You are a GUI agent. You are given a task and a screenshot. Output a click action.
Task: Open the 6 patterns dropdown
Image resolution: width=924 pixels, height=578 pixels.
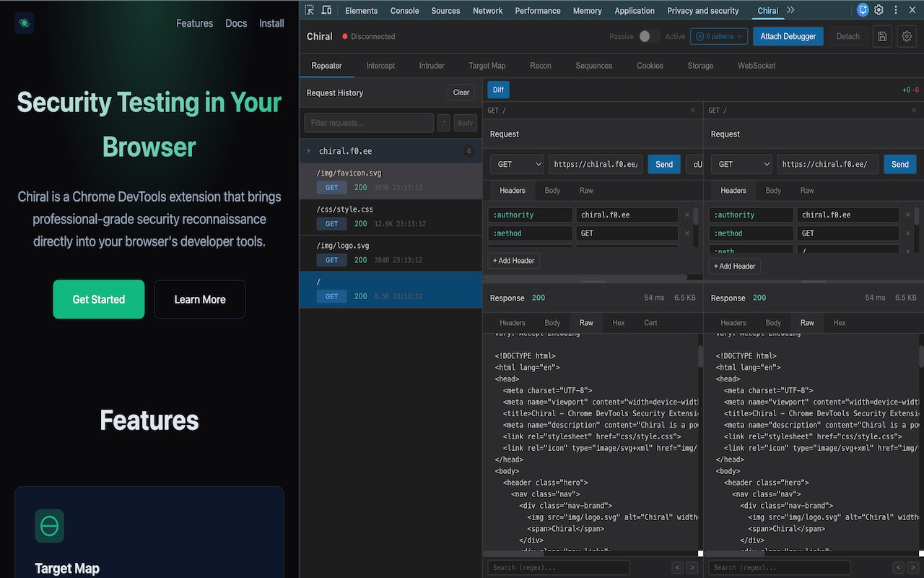pyautogui.click(x=718, y=37)
